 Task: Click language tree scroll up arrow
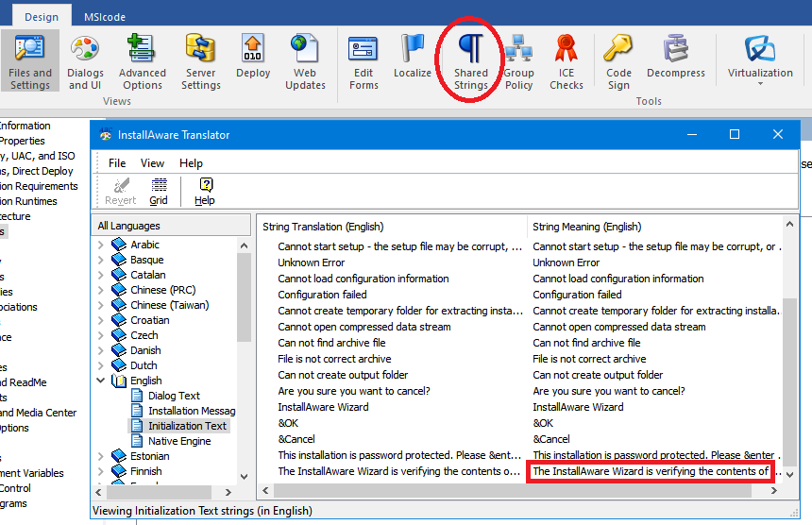[x=244, y=246]
